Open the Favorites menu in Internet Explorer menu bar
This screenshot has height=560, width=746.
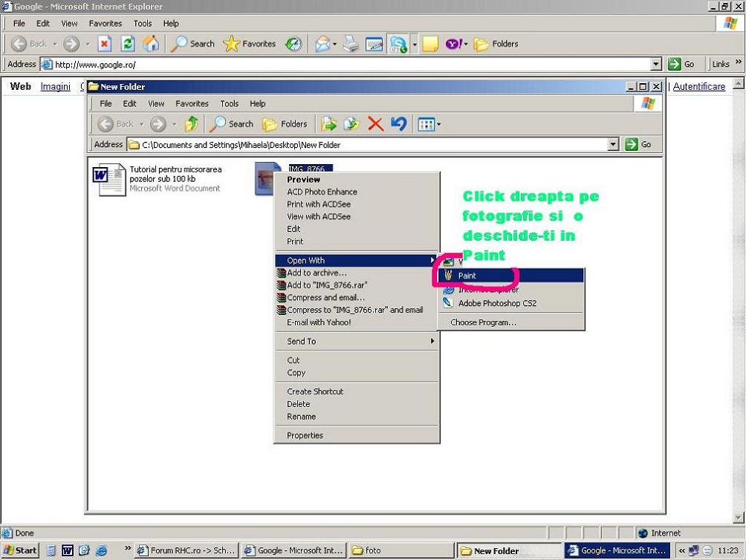pos(106,23)
